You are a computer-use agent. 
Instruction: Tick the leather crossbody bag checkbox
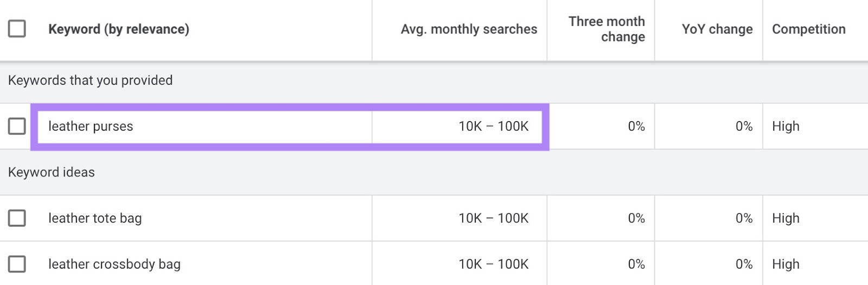click(17, 264)
